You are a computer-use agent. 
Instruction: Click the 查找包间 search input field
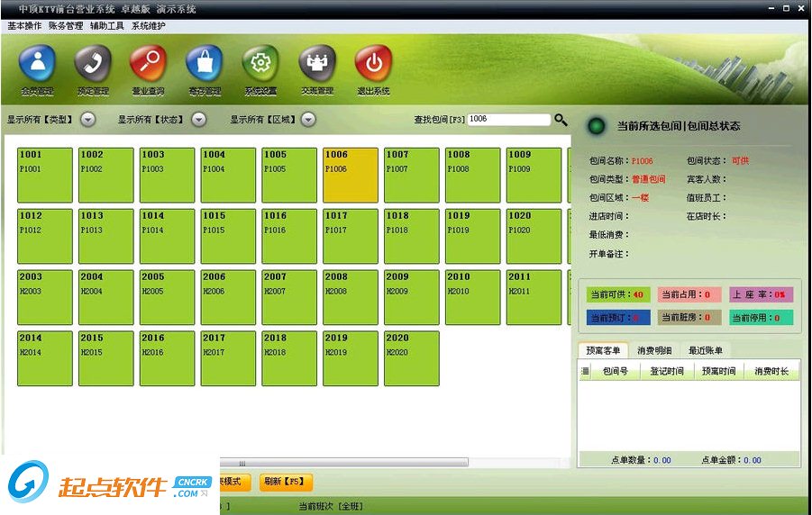point(508,120)
